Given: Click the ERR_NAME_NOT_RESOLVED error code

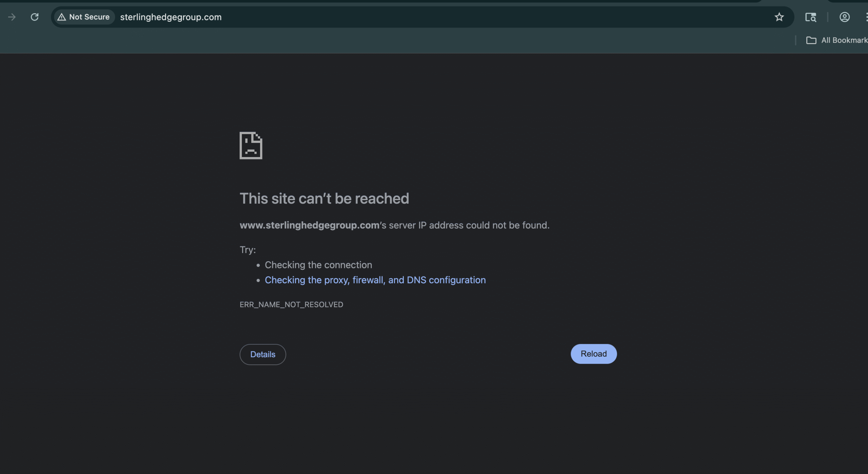Looking at the screenshot, I should point(291,305).
